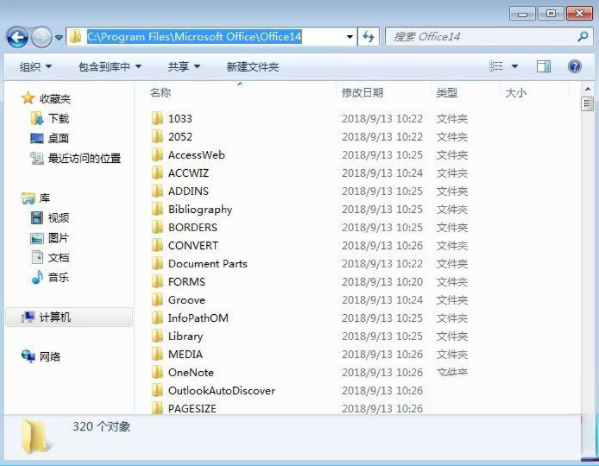
Task: Refresh the Office14 folder view
Action: [368, 37]
